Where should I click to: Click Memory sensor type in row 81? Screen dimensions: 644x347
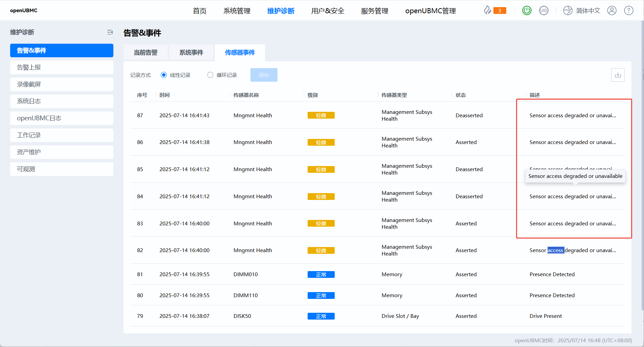coord(392,274)
